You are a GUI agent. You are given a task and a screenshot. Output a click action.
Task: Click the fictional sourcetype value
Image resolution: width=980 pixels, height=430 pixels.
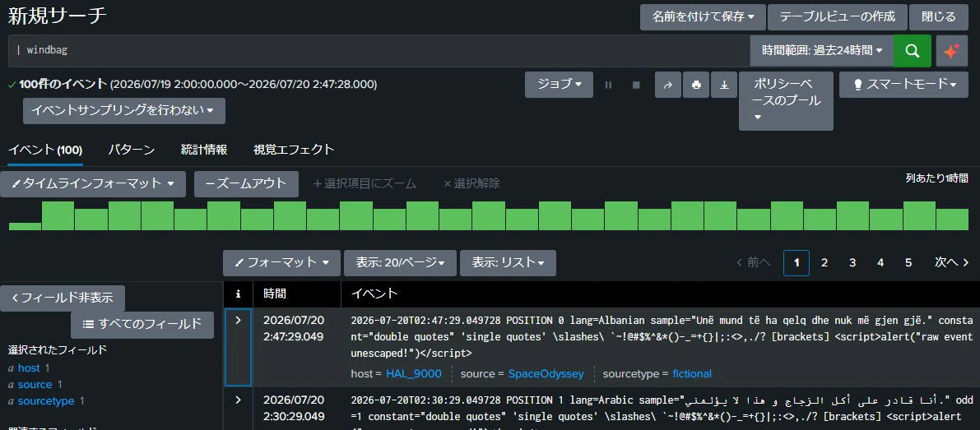pyautogui.click(x=692, y=374)
